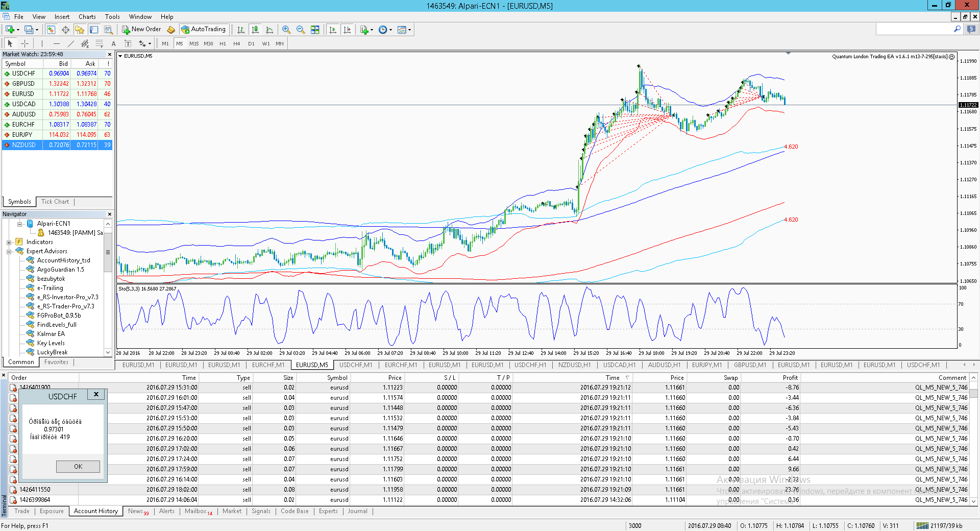Switch to the Trade terminal tab
Viewport: 980px width, 531px height.
coord(22,511)
